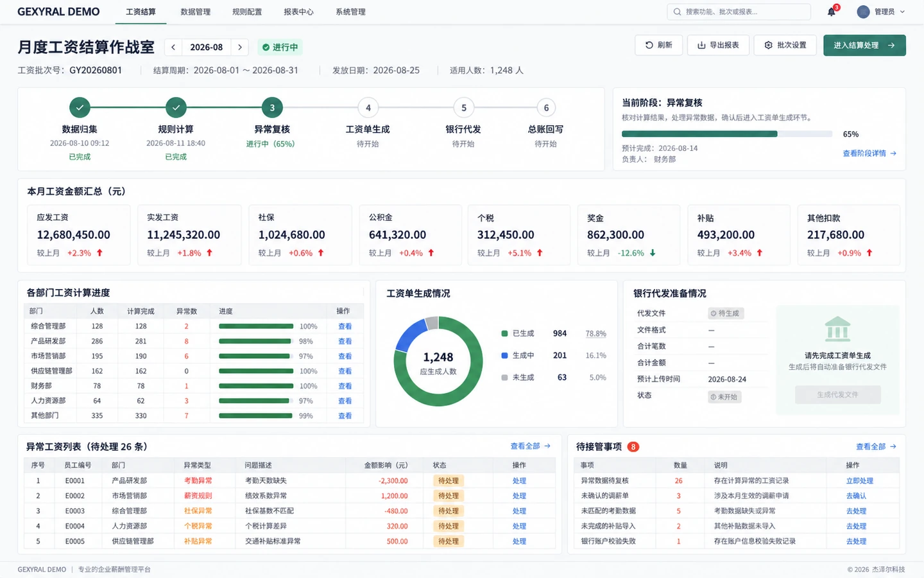Switch to the 数据管理 tab

196,12
